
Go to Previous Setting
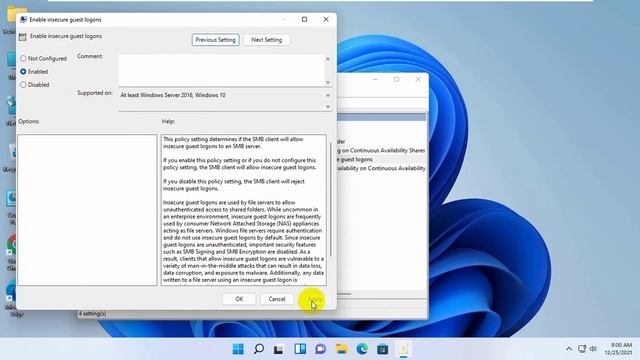[216, 40]
